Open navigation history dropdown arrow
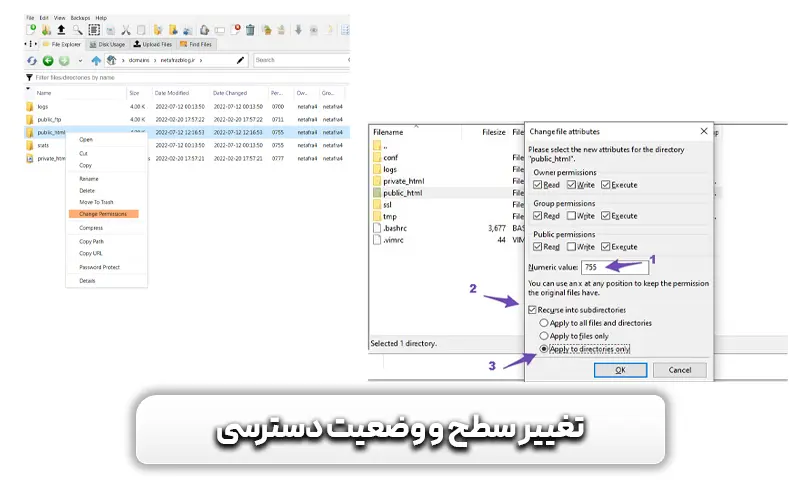Screen dimensions: 800x480 point(79,61)
